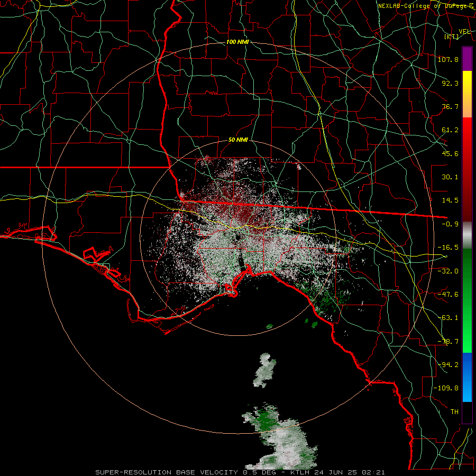Select the 61.2 velocity scale value

[x=450, y=130]
